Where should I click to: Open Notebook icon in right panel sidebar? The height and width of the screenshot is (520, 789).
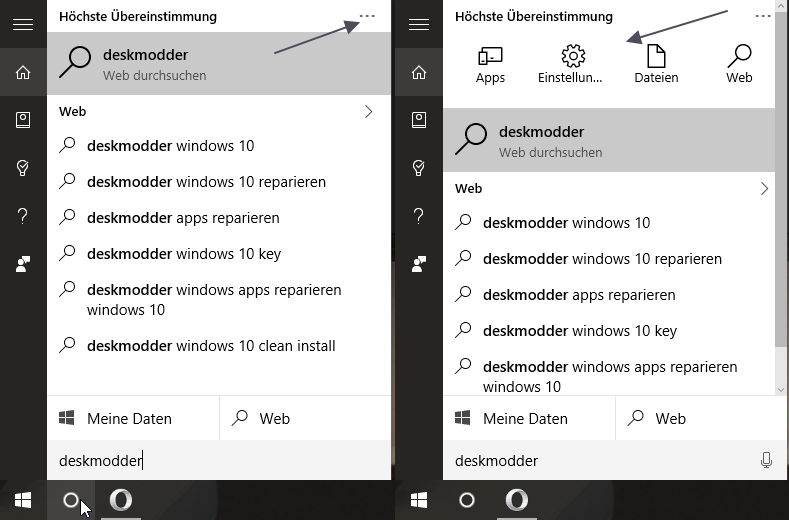click(x=419, y=120)
